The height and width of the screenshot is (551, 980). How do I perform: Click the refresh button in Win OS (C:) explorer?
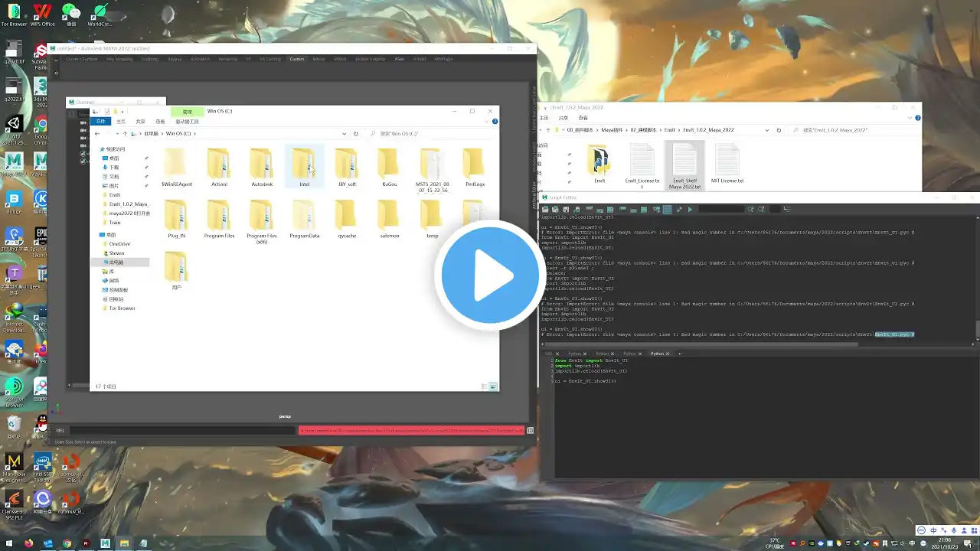click(356, 134)
